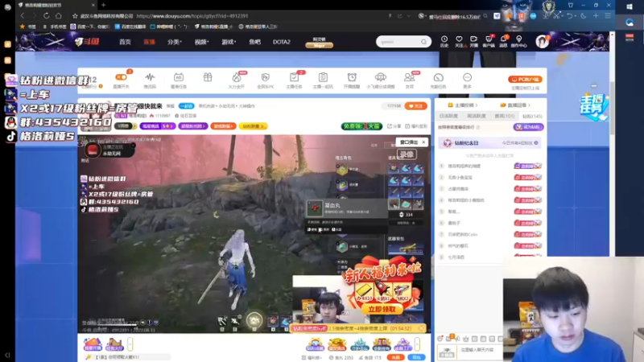Expand the 视频 dropdown menu
The width and height of the screenshot is (644, 362).
coord(202,42)
